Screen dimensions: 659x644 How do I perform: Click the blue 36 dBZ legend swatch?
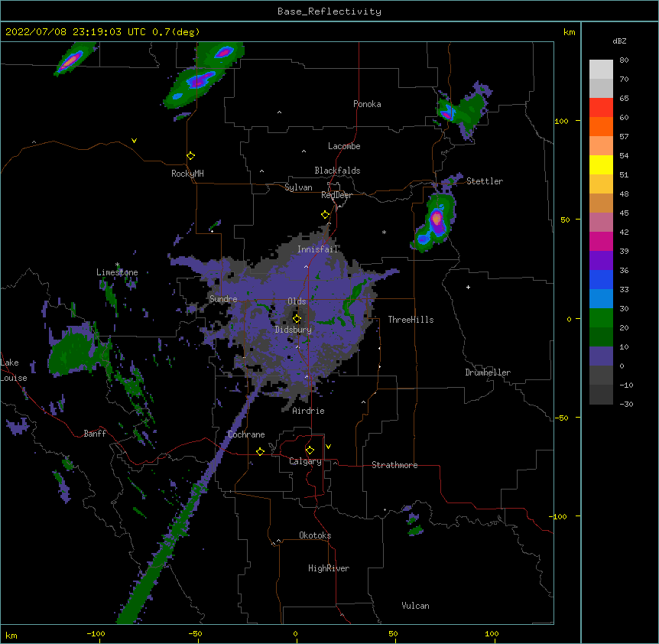(x=601, y=279)
